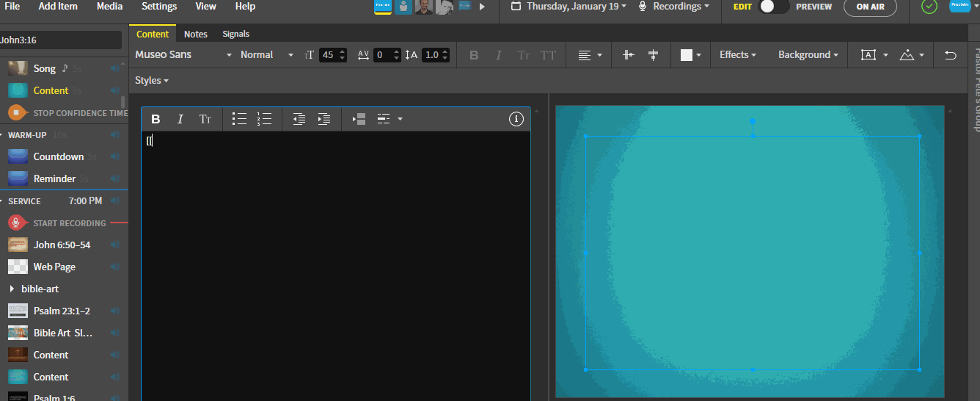Click the disabled bold button in the formatting bar

(x=474, y=55)
